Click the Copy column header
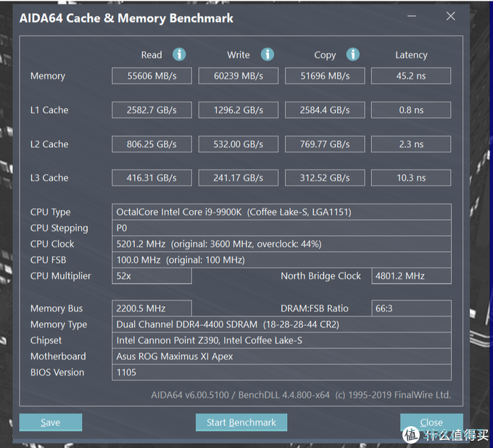The width and height of the screenshot is (493, 448). coord(325,55)
